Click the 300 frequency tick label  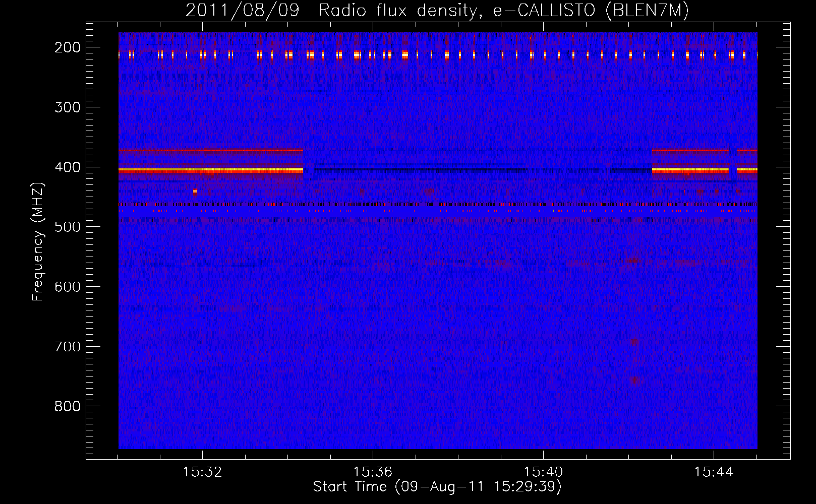tap(68, 107)
